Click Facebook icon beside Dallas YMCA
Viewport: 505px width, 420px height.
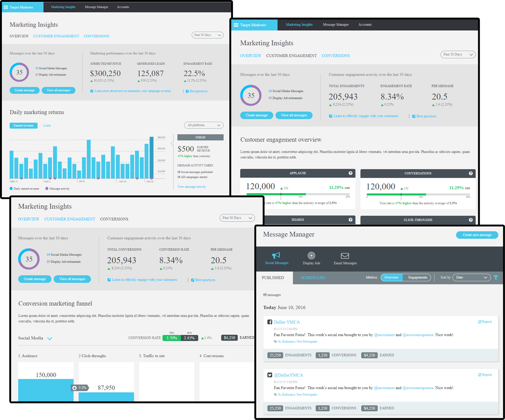(270, 322)
